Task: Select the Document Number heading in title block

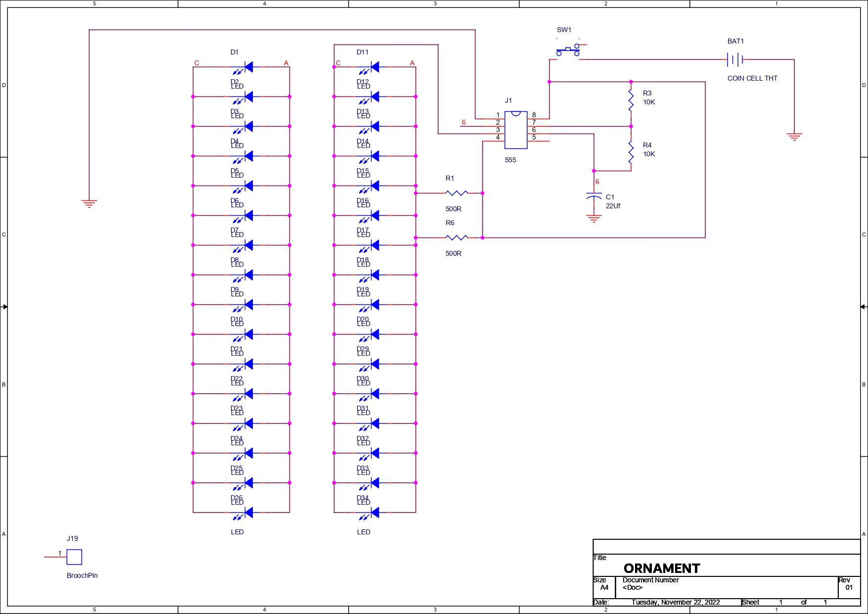Action: click(650, 580)
